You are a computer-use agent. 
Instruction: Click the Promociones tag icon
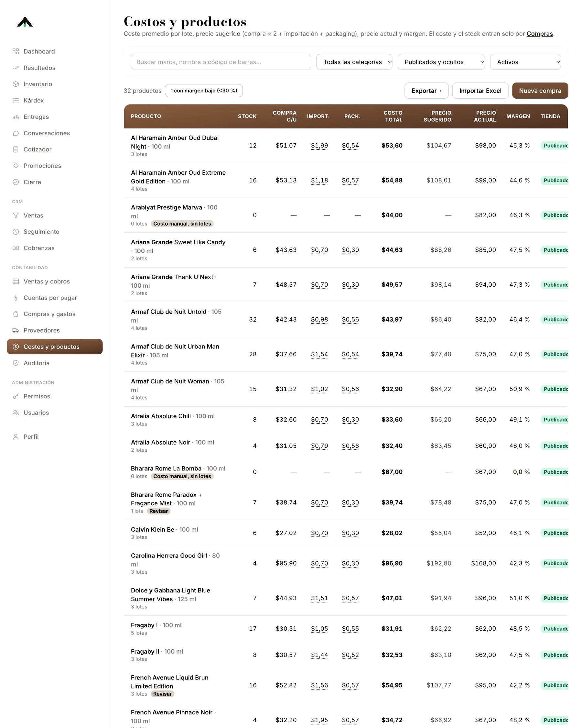[16, 166]
